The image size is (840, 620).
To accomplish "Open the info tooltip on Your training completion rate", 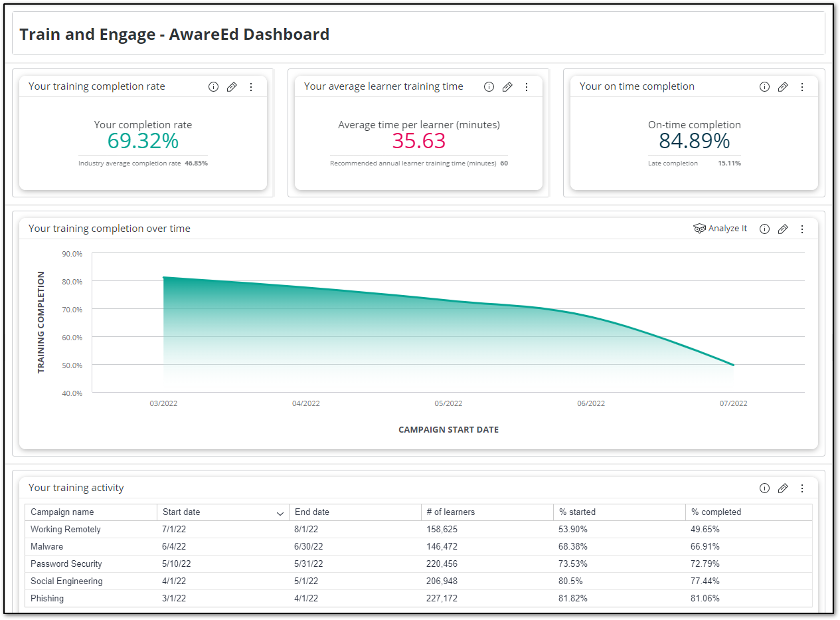I will coord(213,86).
